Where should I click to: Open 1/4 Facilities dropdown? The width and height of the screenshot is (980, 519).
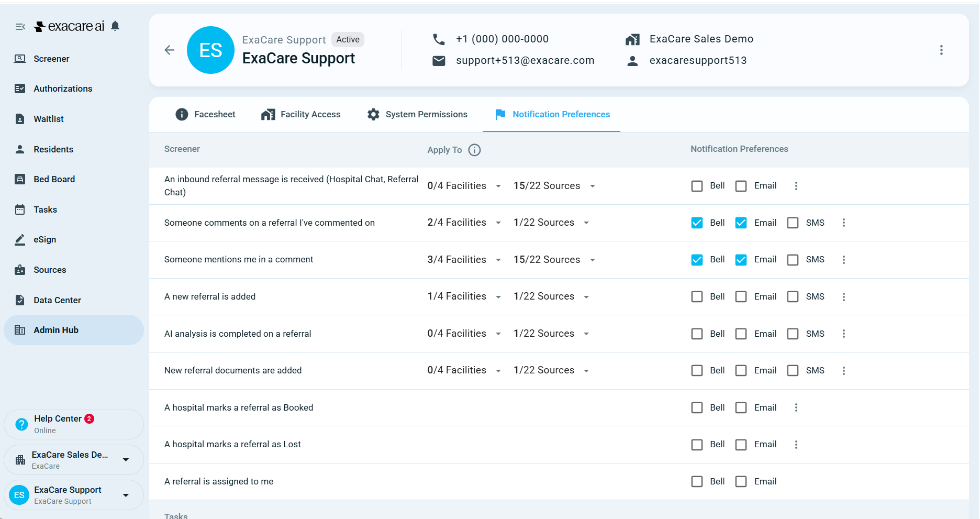[465, 297]
